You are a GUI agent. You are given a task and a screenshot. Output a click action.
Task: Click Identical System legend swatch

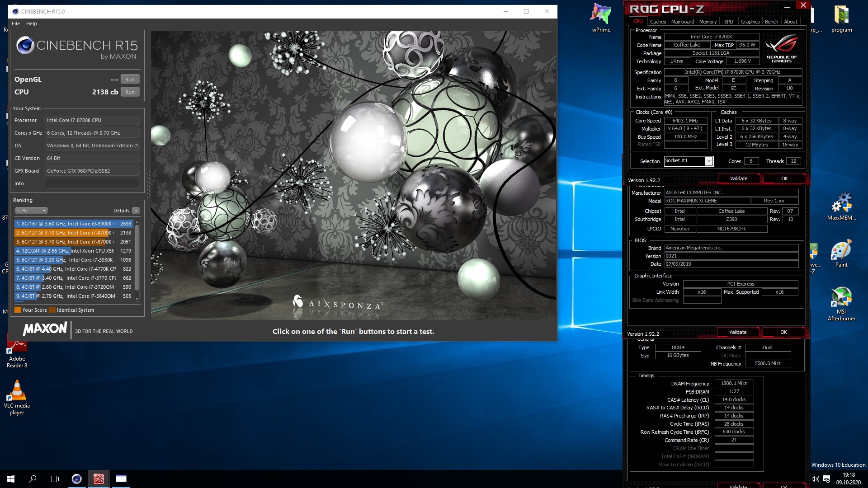tap(52, 310)
